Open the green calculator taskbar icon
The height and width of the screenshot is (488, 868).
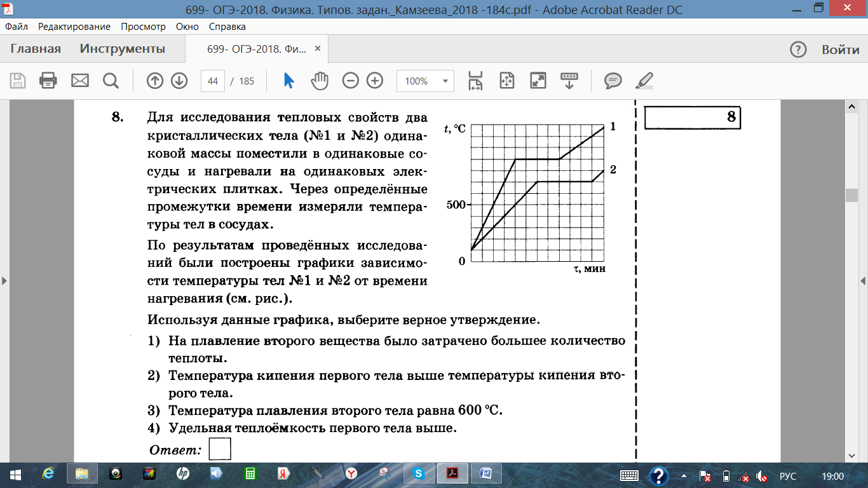(250, 474)
